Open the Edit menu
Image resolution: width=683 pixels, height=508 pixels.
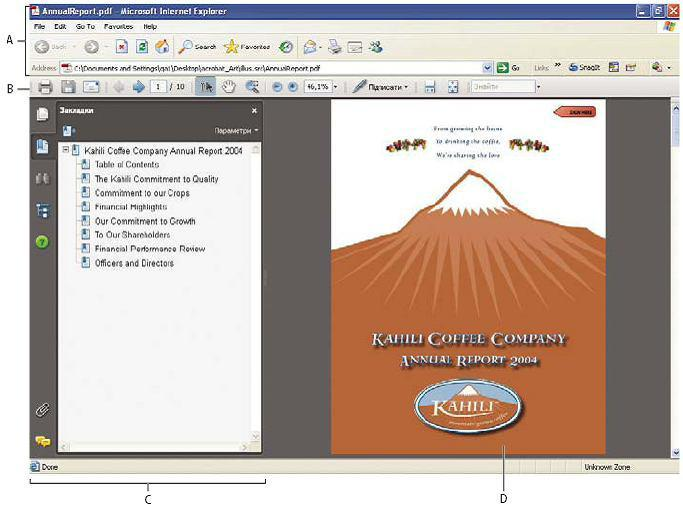coord(60,27)
